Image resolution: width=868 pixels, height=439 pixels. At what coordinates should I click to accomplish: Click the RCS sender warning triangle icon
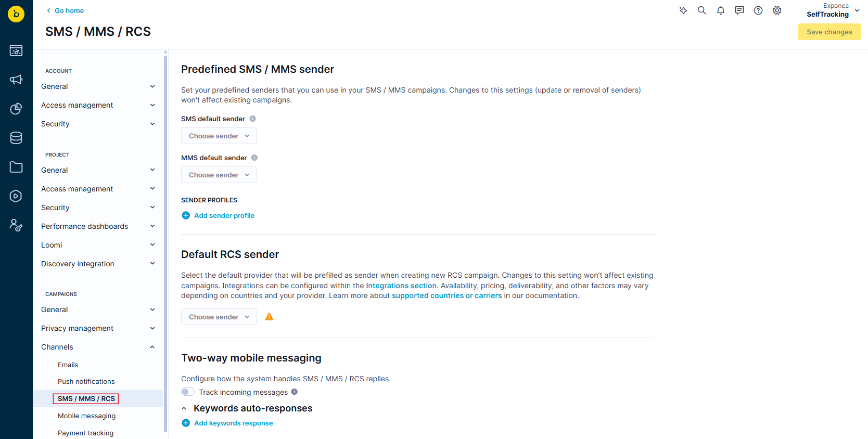click(269, 317)
